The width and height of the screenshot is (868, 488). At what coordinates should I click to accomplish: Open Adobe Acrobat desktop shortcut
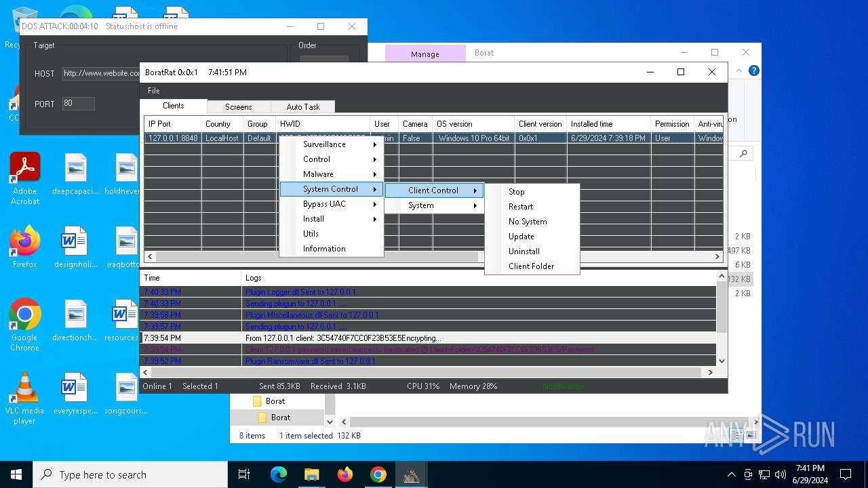tap(25, 178)
